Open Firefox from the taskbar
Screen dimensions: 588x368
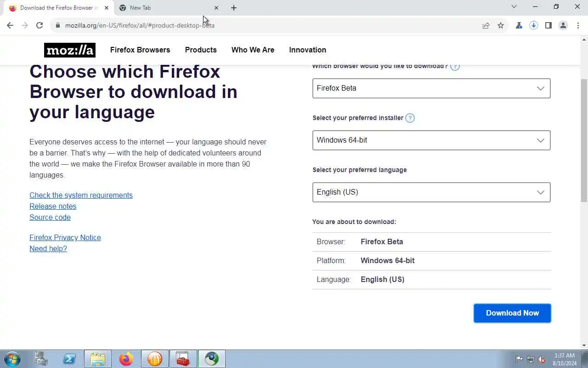coord(126,359)
